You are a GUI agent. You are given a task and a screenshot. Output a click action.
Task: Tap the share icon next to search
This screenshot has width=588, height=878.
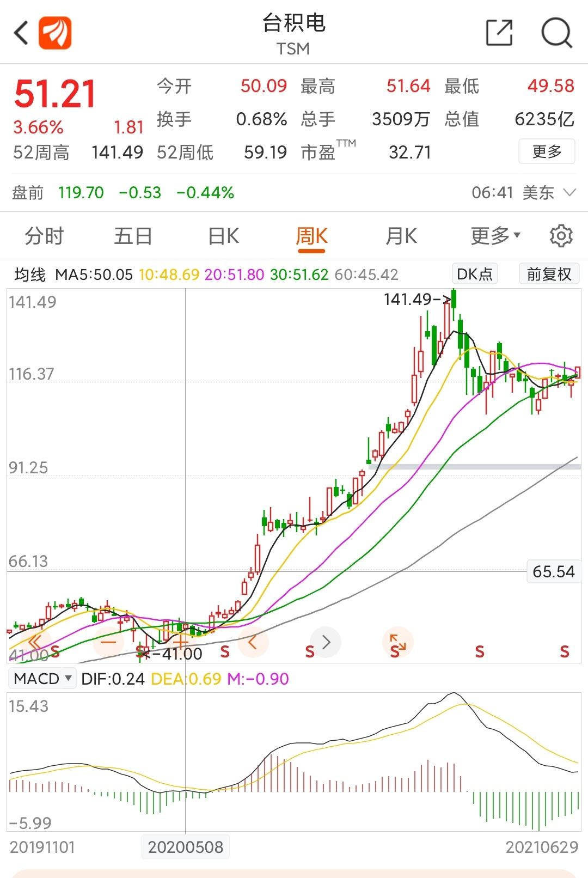(499, 33)
